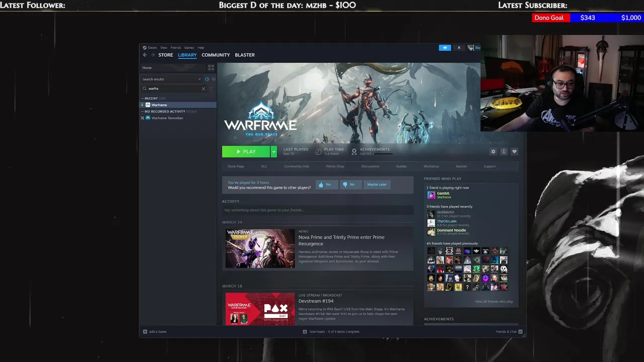Go back using Steam's back arrow
Image resolution: width=644 pixels, height=362 pixels.
(x=145, y=55)
